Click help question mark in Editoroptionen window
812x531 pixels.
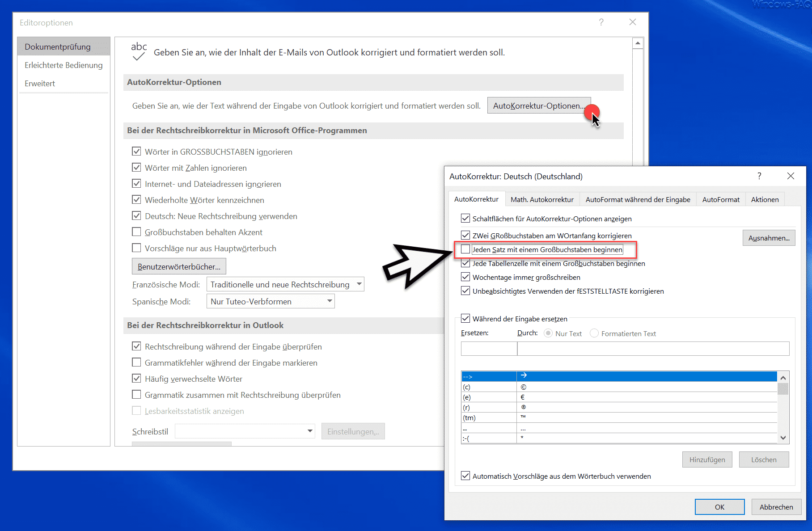(x=601, y=22)
